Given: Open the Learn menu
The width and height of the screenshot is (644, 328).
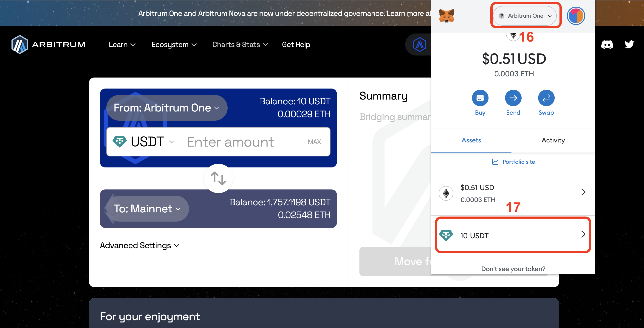Looking at the screenshot, I should point(122,44).
